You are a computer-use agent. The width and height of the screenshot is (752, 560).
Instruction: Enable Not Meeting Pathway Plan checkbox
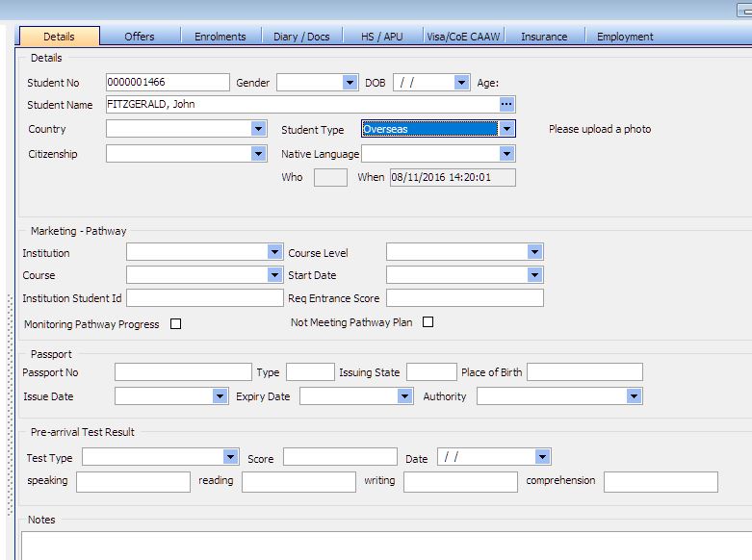(428, 322)
